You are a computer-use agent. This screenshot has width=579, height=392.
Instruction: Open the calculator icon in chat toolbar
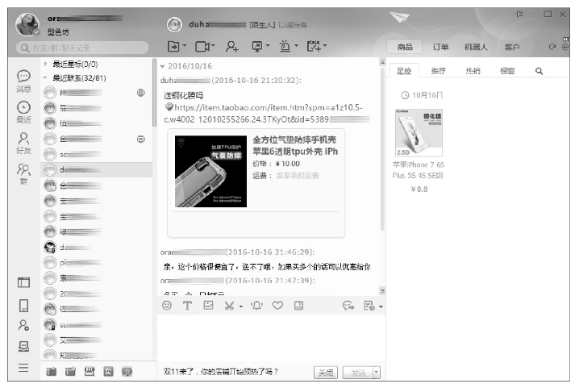298,305
